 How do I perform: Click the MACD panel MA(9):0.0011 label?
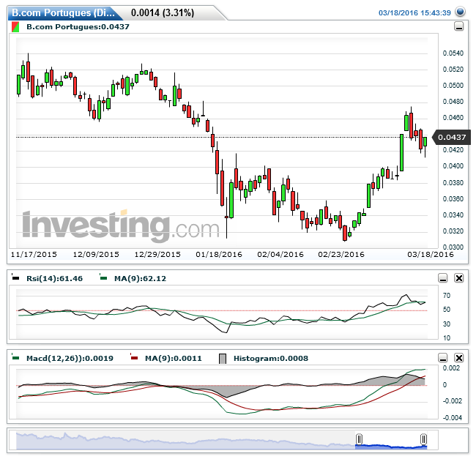[174, 358]
